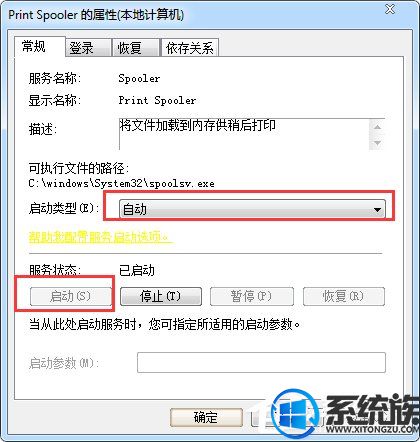Expand the 启动类型 dropdown set to 自动

[x=252, y=210]
